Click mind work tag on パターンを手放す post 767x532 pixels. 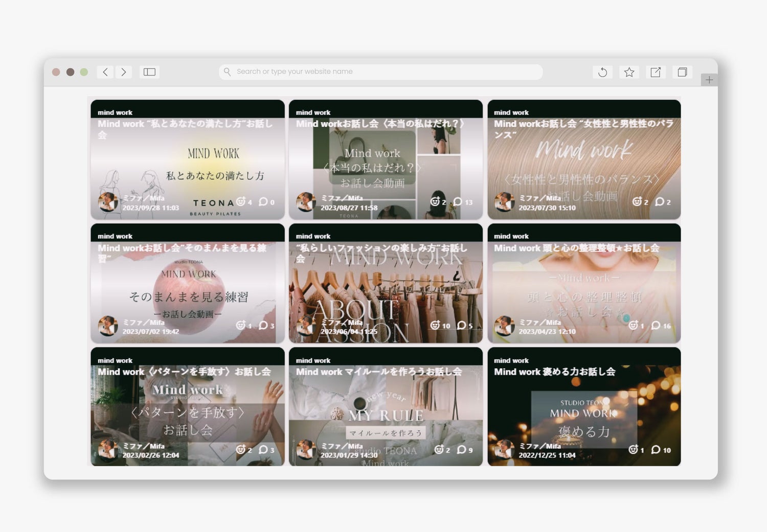[115, 360]
